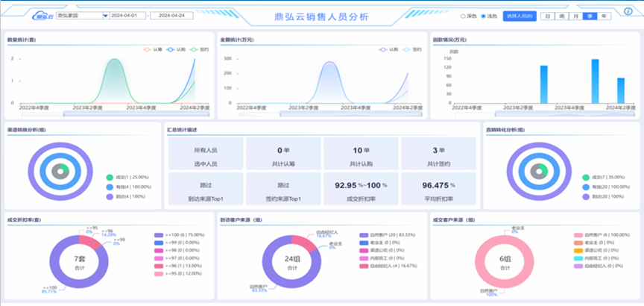Switch to the 月 period tab

tap(576, 16)
